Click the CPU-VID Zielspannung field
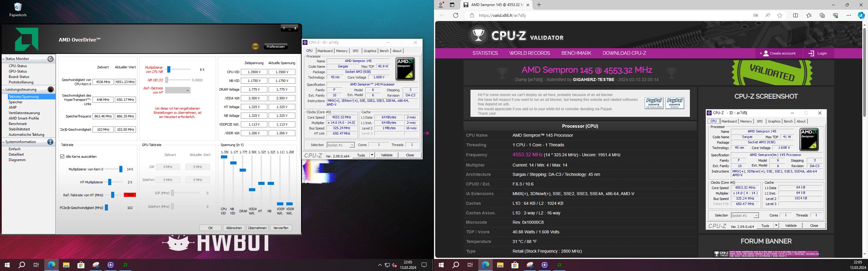The width and height of the screenshot is (868, 271). click(x=254, y=72)
